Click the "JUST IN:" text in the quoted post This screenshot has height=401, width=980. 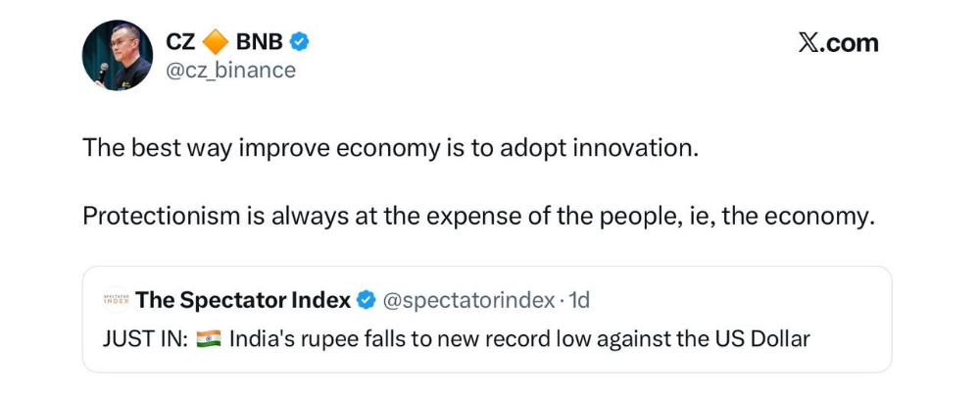142,339
